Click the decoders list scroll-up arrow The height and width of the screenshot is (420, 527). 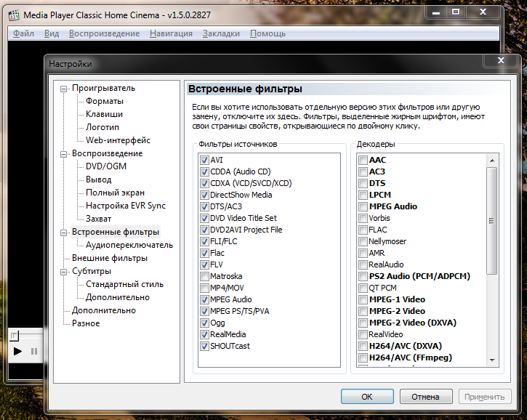[x=492, y=159]
